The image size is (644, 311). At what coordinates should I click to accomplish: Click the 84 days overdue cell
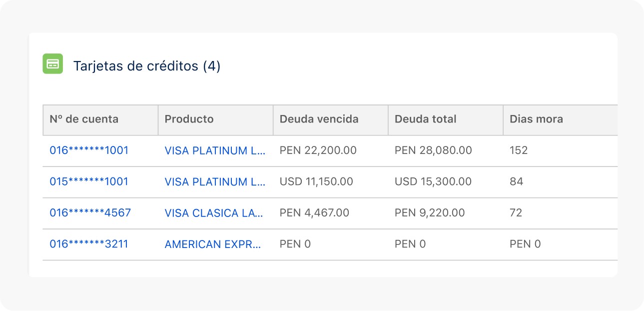tap(516, 181)
